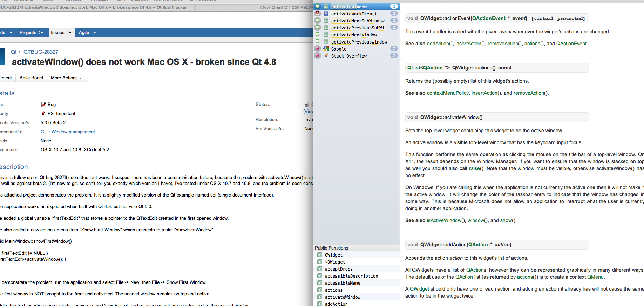Image resolution: width=644 pixels, height=306 pixels.
Task: Click the Bug type icon in issue details
Action: pos(43,105)
